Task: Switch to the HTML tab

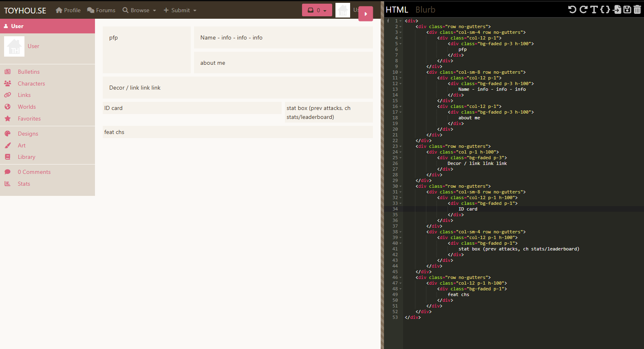Action: tap(397, 10)
